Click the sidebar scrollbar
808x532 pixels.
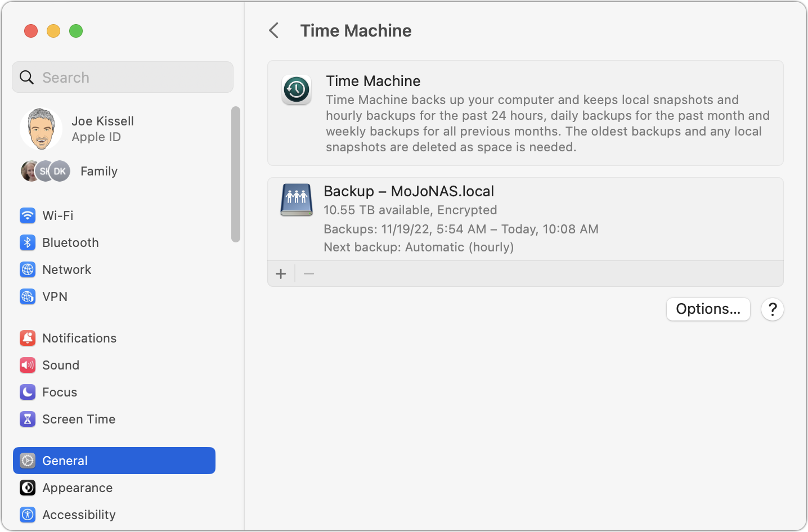tap(236, 174)
